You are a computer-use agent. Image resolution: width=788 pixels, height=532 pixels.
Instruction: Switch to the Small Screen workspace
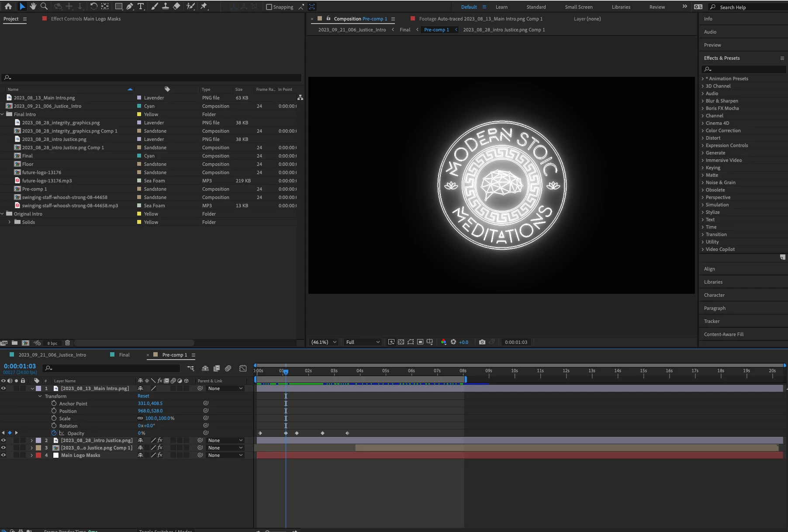click(x=579, y=7)
